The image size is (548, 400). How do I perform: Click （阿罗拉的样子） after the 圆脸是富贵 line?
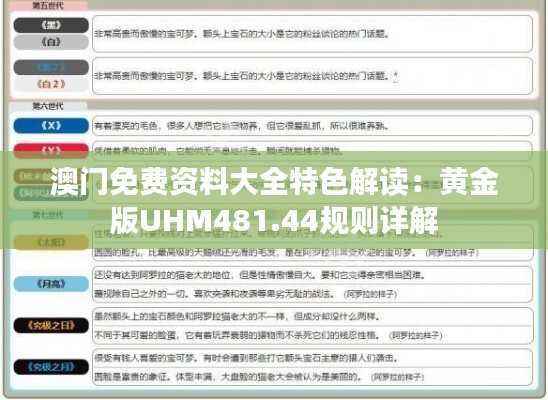pyautogui.click(x=398, y=377)
